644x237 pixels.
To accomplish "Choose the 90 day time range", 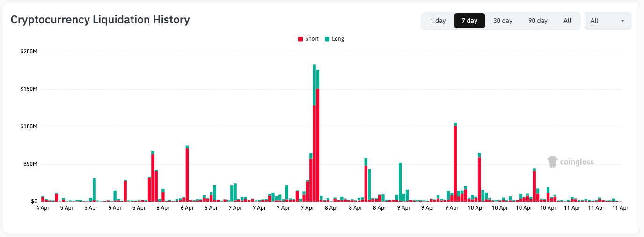I will [x=538, y=21].
